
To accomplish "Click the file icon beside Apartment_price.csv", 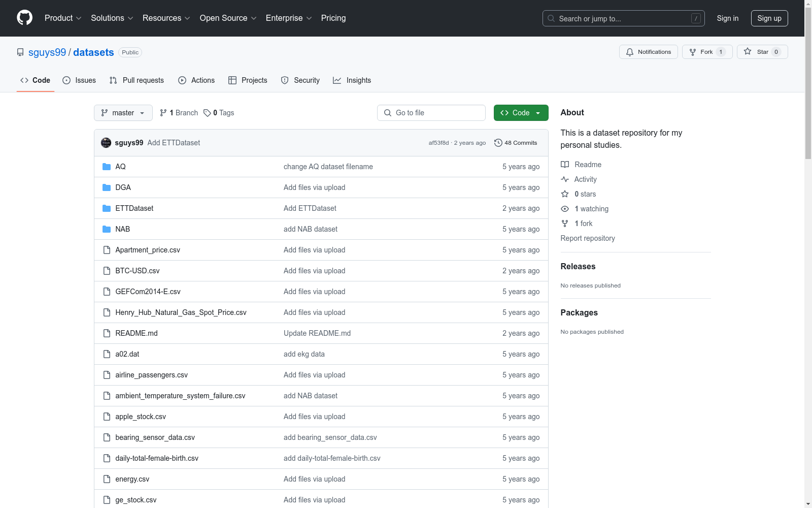I will (x=107, y=250).
